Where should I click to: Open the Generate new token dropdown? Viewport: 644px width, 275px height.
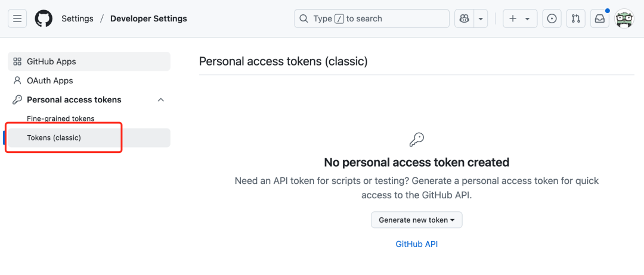[416, 220]
